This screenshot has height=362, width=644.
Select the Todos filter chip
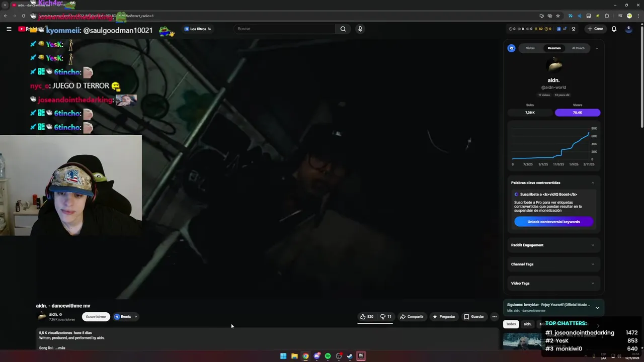pyautogui.click(x=511, y=324)
